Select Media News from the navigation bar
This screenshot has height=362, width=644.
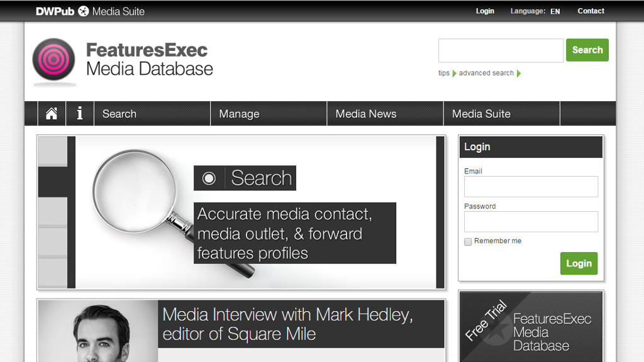tap(365, 113)
